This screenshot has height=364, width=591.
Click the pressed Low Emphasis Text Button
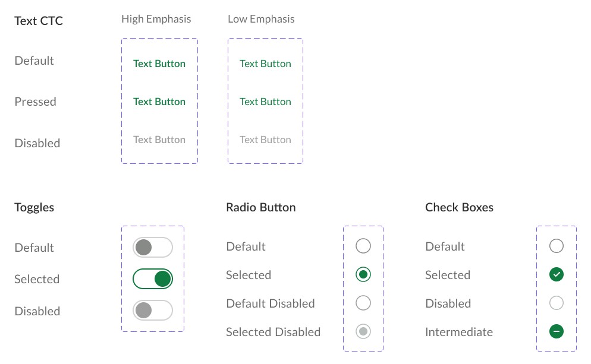265,102
